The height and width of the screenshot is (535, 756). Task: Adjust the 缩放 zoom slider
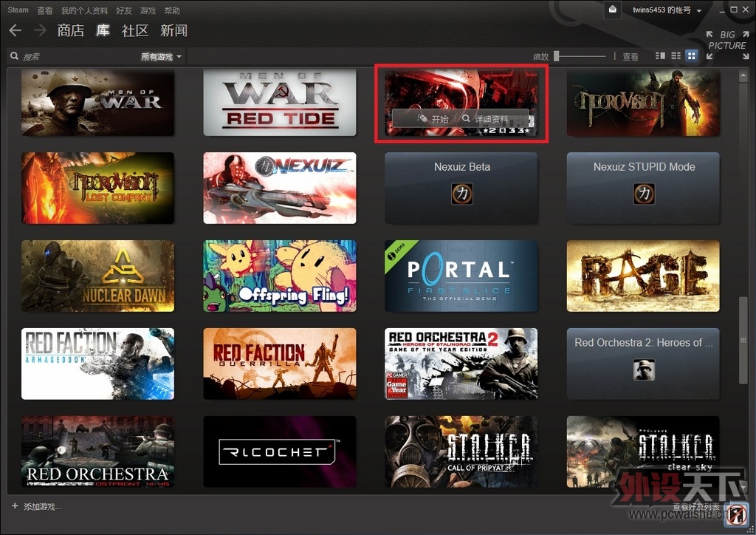tap(580, 56)
